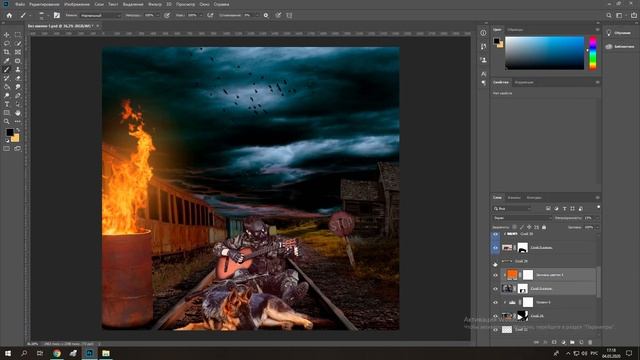The image size is (640, 360).
Task: Open smoothing options gear icon
Action: pyautogui.click(x=266, y=15)
